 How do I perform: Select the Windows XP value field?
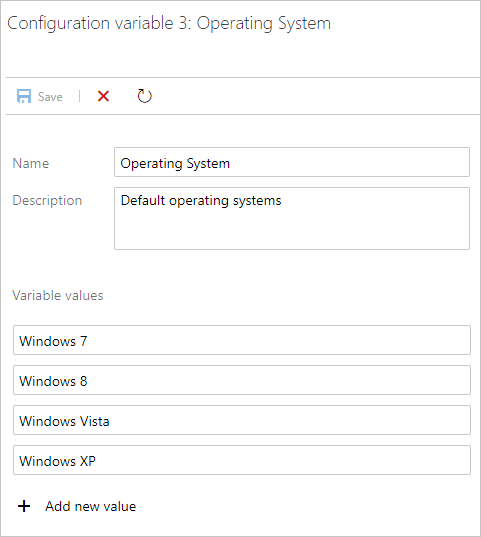point(242,460)
